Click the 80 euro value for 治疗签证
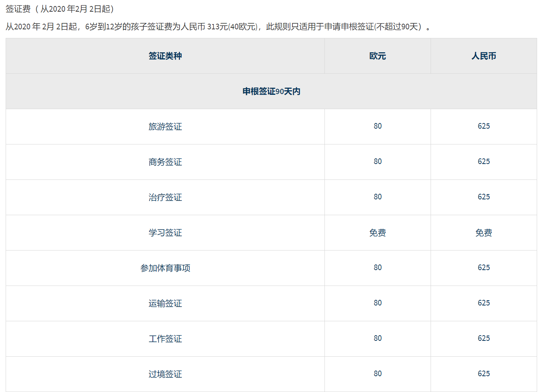The height and width of the screenshot is (392, 542). pos(378,197)
